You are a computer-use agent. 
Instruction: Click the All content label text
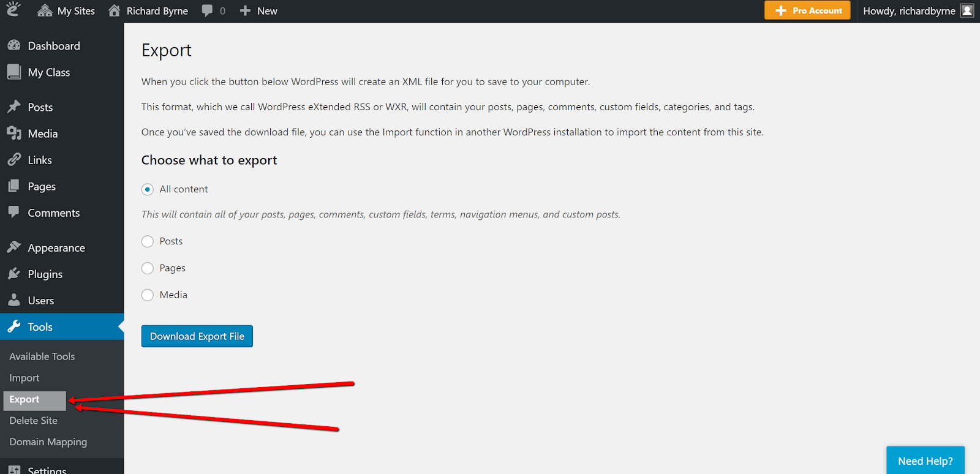(x=184, y=189)
